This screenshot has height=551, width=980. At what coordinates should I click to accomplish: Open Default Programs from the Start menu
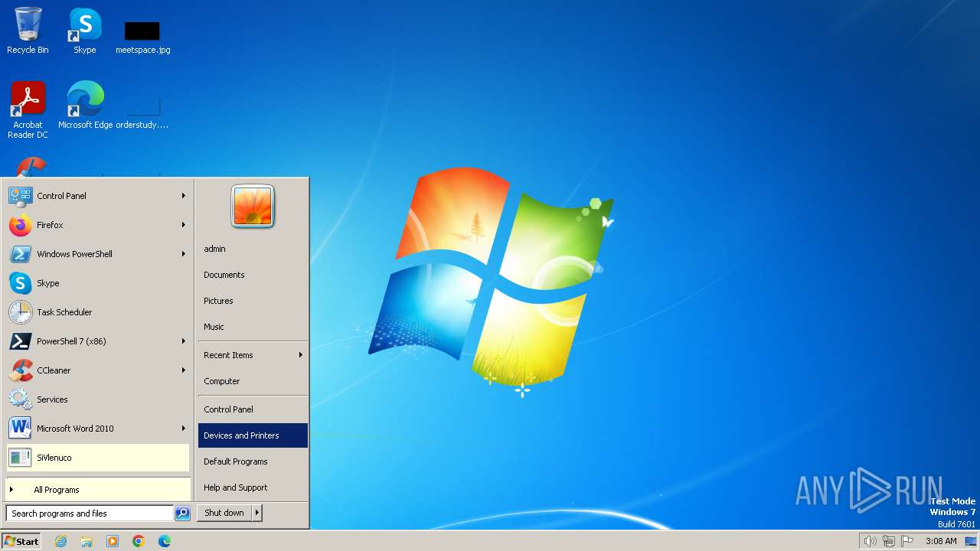coord(253,461)
